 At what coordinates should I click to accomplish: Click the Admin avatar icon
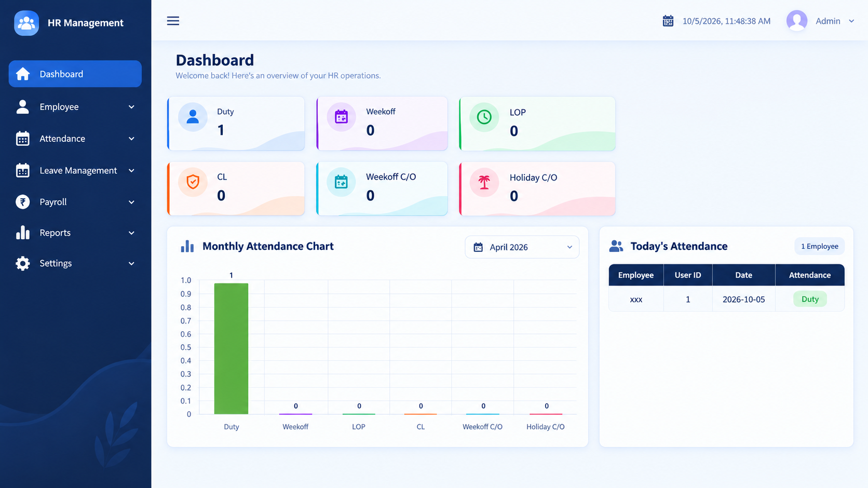tap(797, 21)
